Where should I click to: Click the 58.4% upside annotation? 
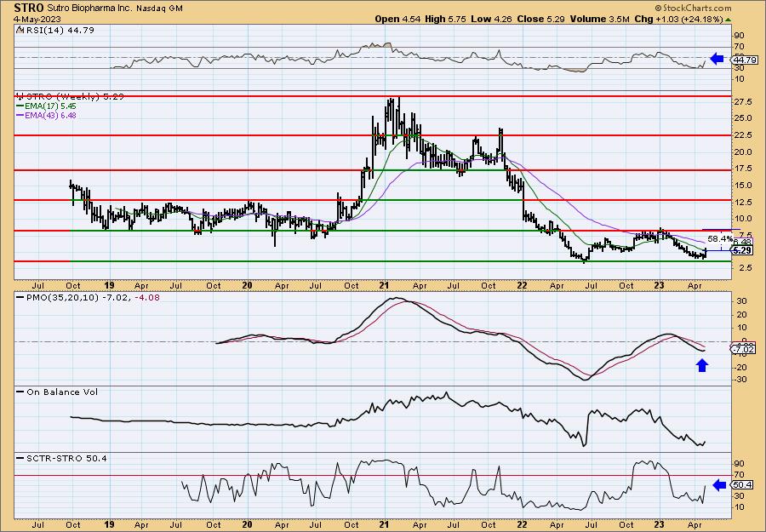point(720,239)
